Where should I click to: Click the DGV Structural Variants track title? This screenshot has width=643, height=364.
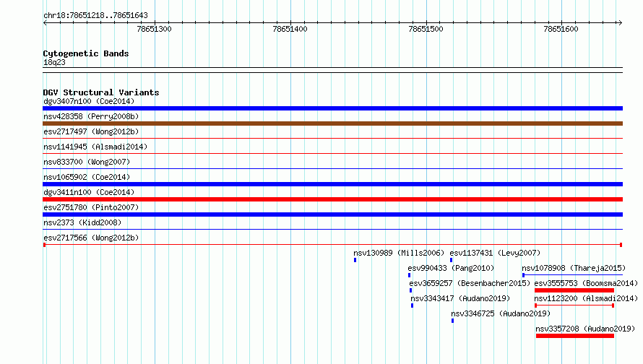101,92
